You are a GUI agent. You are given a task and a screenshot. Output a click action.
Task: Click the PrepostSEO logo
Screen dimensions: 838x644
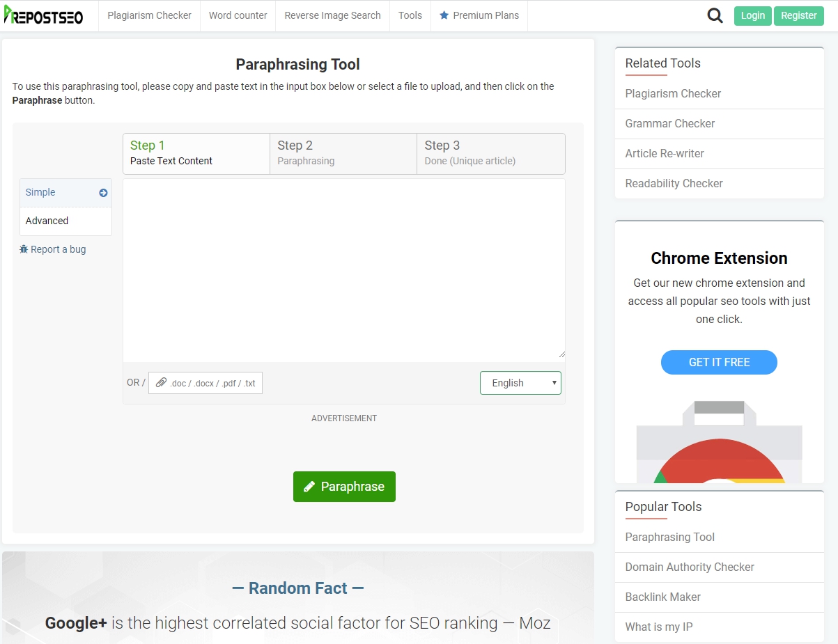pyautogui.click(x=43, y=16)
